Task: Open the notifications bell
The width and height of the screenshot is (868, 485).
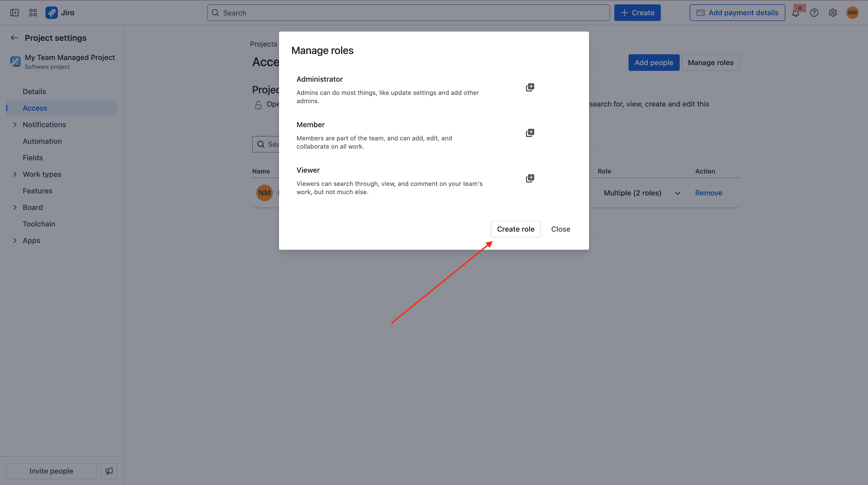Action: [796, 13]
